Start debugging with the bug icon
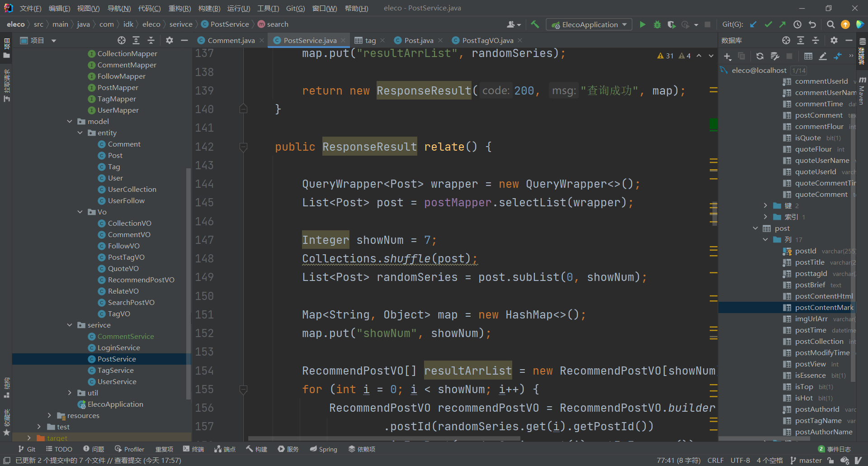 click(x=657, y=24)
